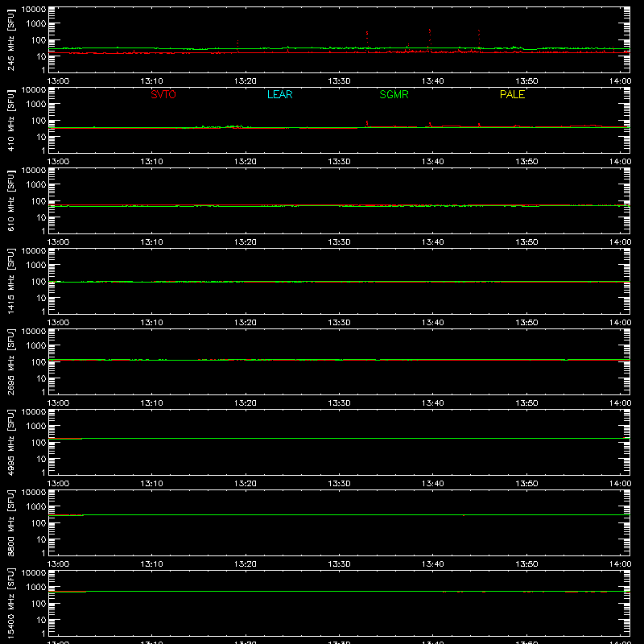The height and width of the screenshot is (644, 644).
Task: Click the cyan LEAR station label
Action: (279, 94)
